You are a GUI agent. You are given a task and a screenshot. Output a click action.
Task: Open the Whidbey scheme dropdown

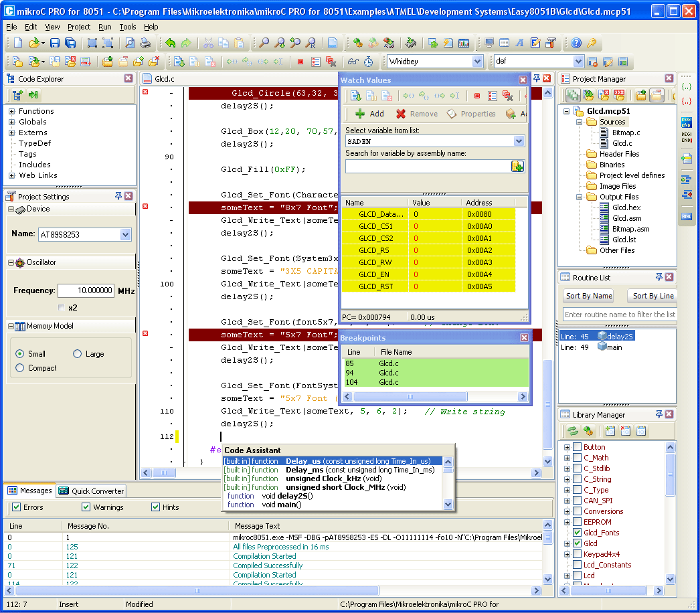click(x=477, y=62)
